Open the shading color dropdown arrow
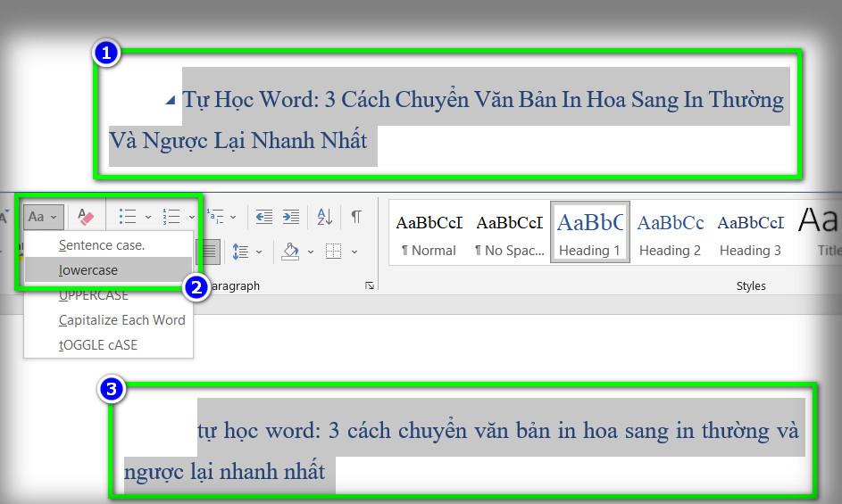The height and width of the screenshot is (504, 842). click(311, 252)
